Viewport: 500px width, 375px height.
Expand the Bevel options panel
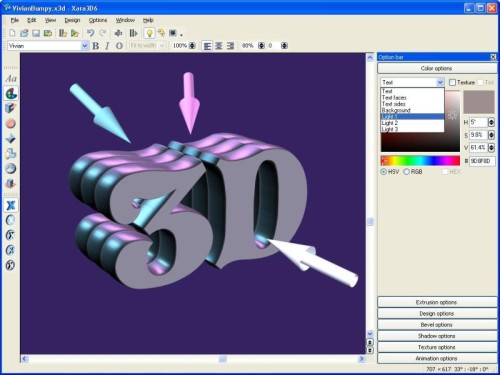click(x=437, y=325)
